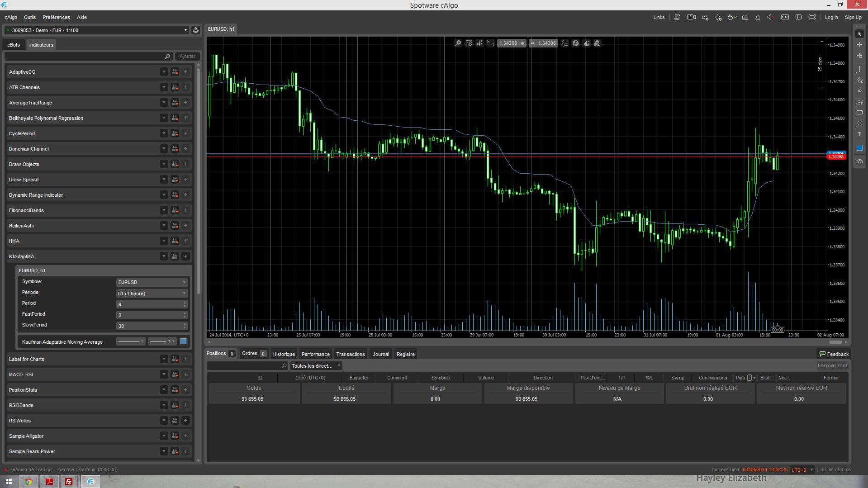Select the Fibonacci retracement tool

(x=859, y=102)
